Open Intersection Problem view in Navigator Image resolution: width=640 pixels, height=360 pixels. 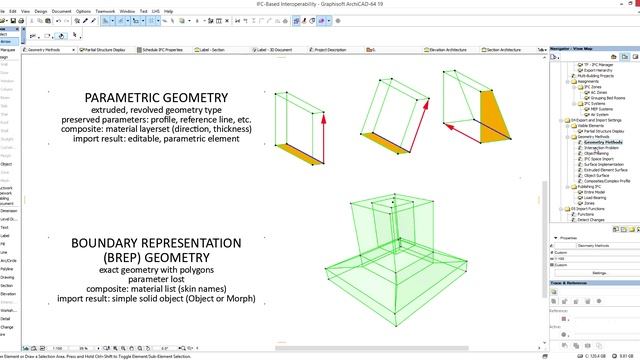click(x=601, y=148)
